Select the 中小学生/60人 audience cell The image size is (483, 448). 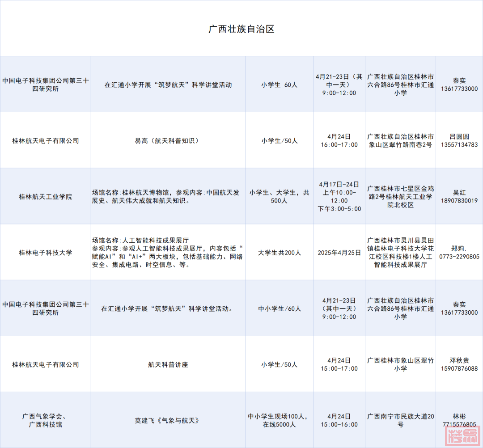(x=280, y=309)
